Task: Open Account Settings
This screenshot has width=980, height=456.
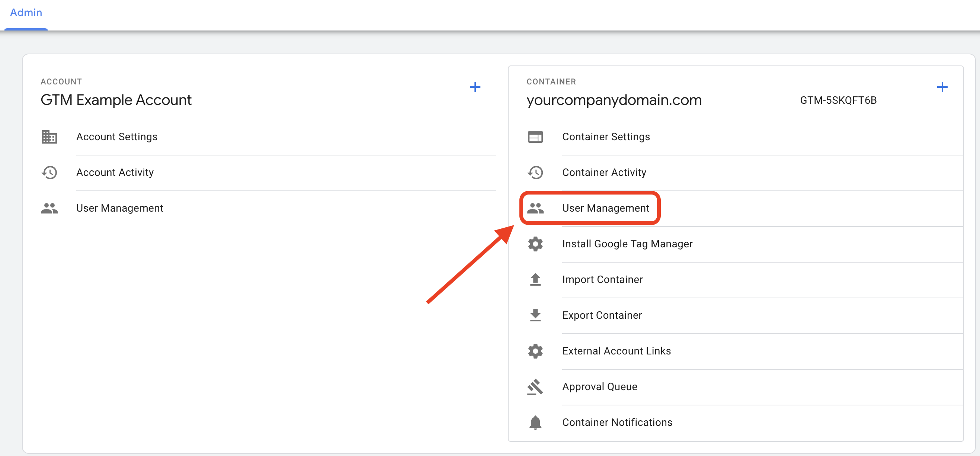Action: pyautogui.click(x=117, y=137)
